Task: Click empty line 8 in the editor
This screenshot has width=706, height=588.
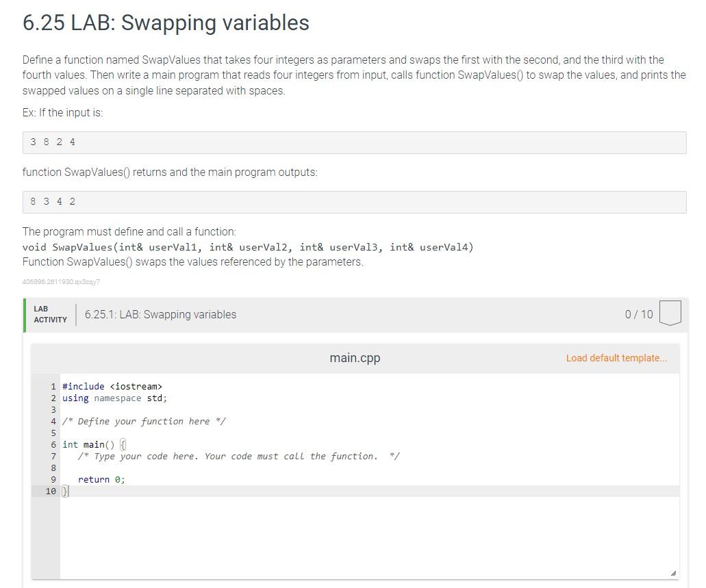Action: [369, 468]
